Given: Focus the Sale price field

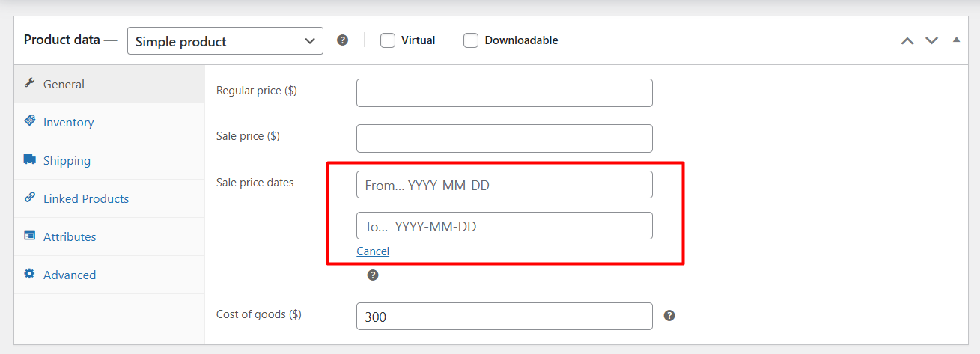Looking at the screenshot, I should tap(505, 138).
